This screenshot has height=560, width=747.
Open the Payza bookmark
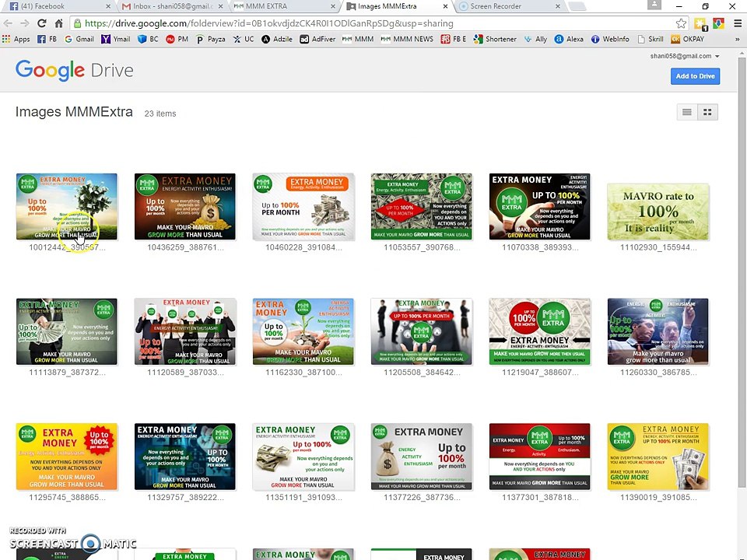click(211, 39)
